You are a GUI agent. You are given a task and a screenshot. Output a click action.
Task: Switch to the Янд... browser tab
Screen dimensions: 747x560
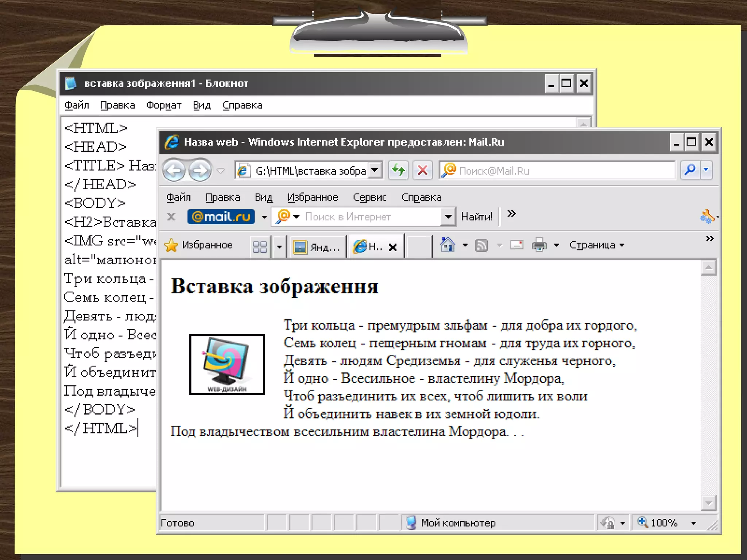click(x=317, y=247)
